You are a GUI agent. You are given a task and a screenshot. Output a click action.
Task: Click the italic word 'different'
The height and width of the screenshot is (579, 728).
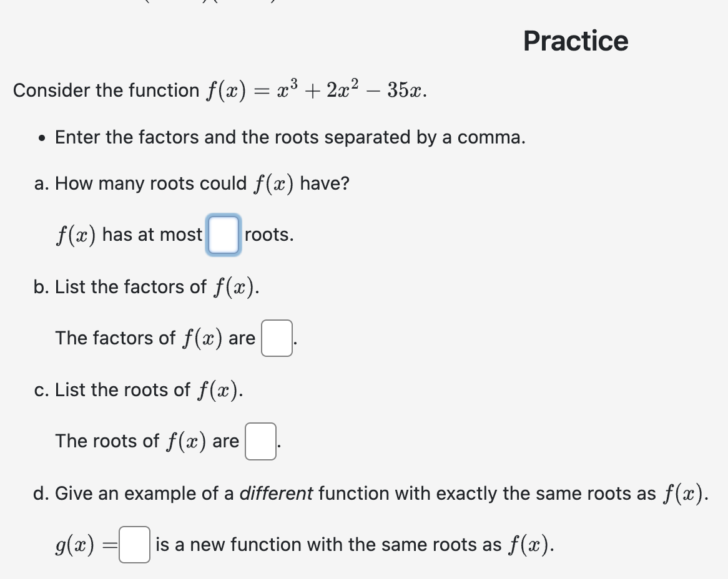coord(276,493)
